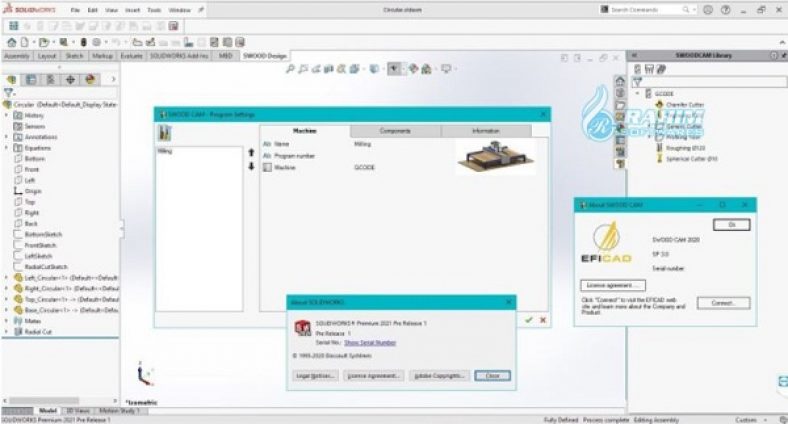Click the Help question mark icon

(x=726, y=10)
